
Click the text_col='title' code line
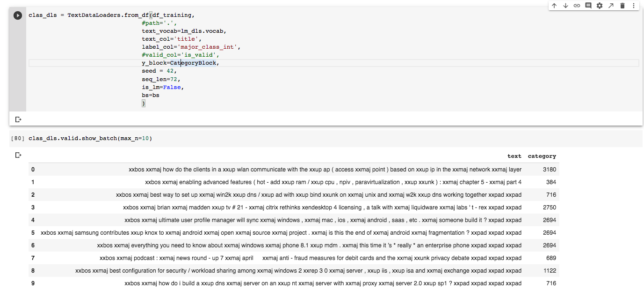tap(171, 39)
